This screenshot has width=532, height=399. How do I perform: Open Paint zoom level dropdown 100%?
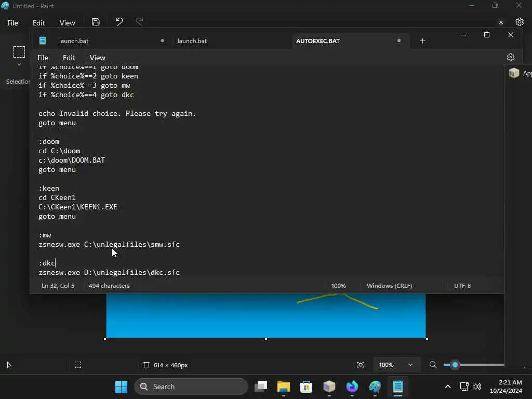click(x=395, y=365)
